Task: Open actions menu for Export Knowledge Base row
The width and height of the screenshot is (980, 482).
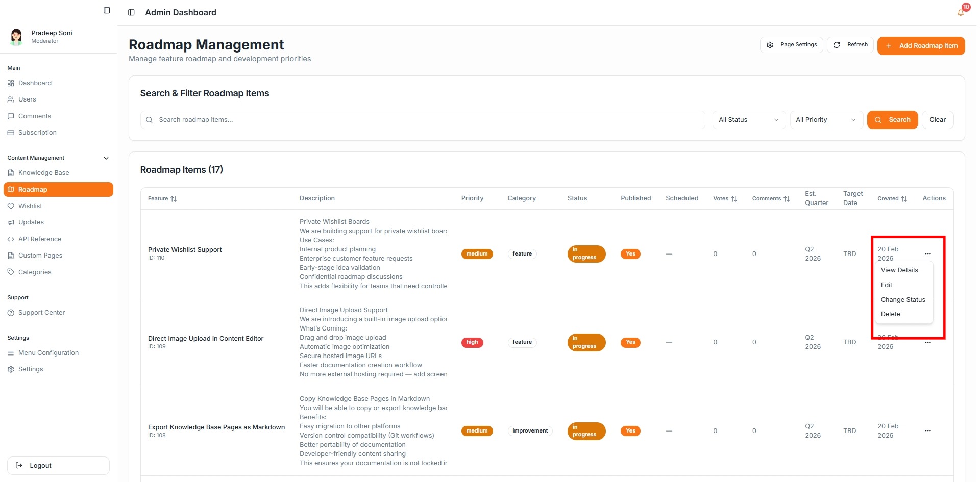Action: (927, 431)
